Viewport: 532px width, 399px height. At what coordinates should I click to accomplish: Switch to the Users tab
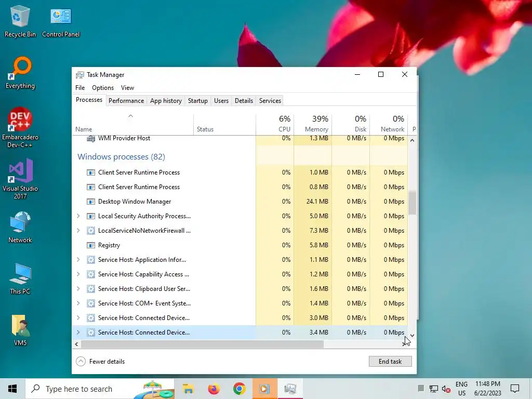coord(221,101)
